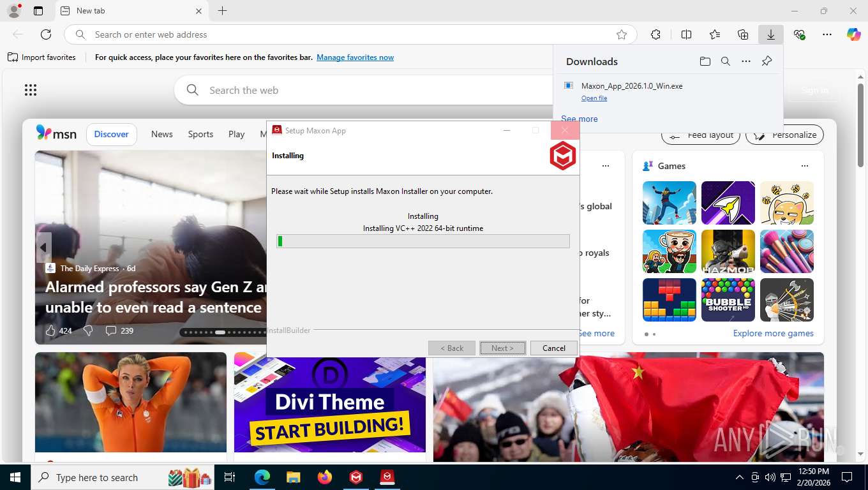The height and width of the screenshot is (490, 868).
Task: Click the Feed layout button
Action: coord(701,135)
